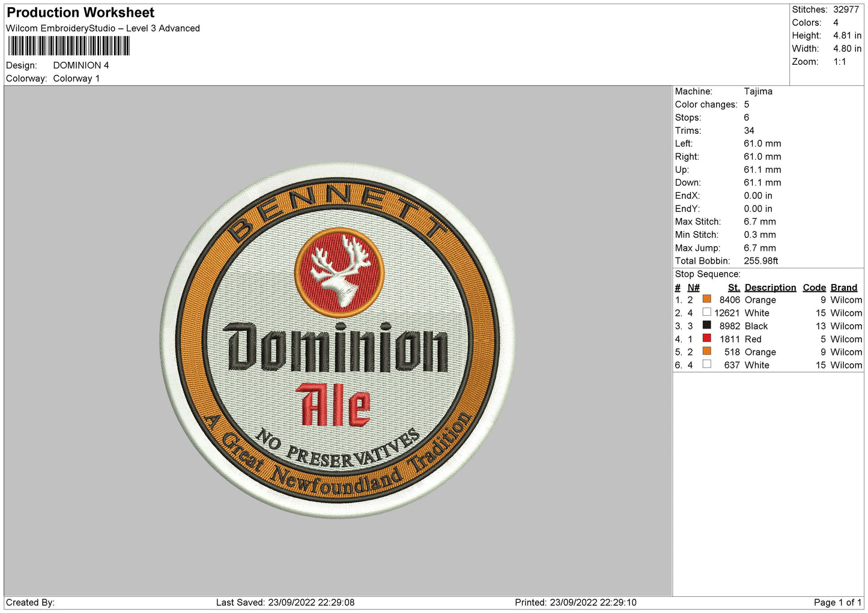Click stitch count 1811 in stop 4
Image resolution: width=868 pixels, height=613 pixels.
pos(730,339)
